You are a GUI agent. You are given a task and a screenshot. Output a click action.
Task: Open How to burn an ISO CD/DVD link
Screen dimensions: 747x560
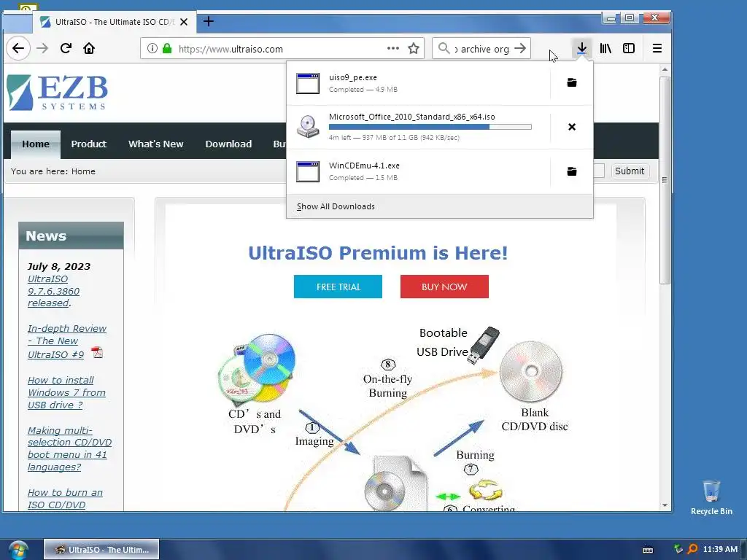point(65,499)
